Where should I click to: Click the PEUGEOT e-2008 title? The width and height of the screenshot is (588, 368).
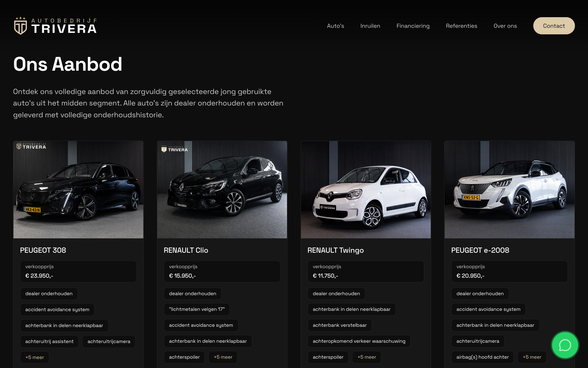click(480, 250)
